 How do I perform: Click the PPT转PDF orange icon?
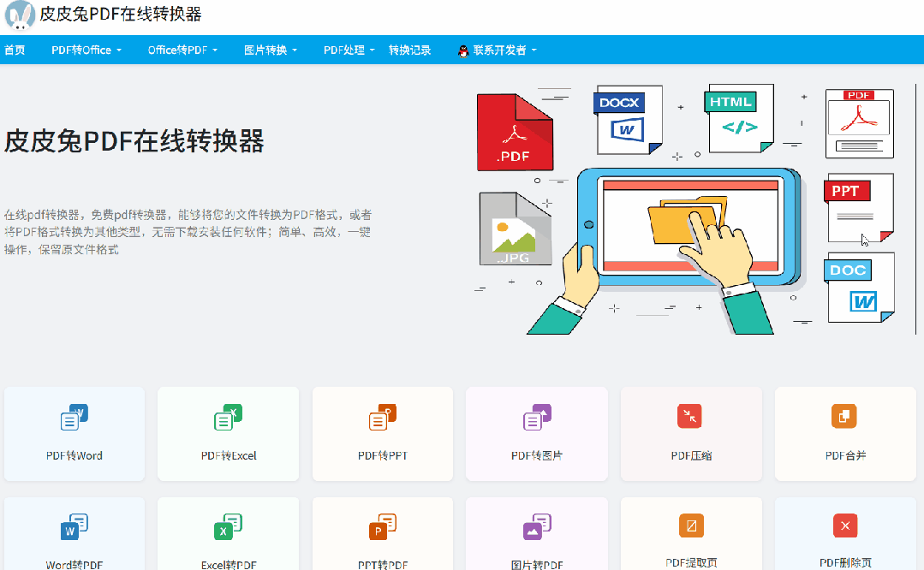tap(383, 525)
